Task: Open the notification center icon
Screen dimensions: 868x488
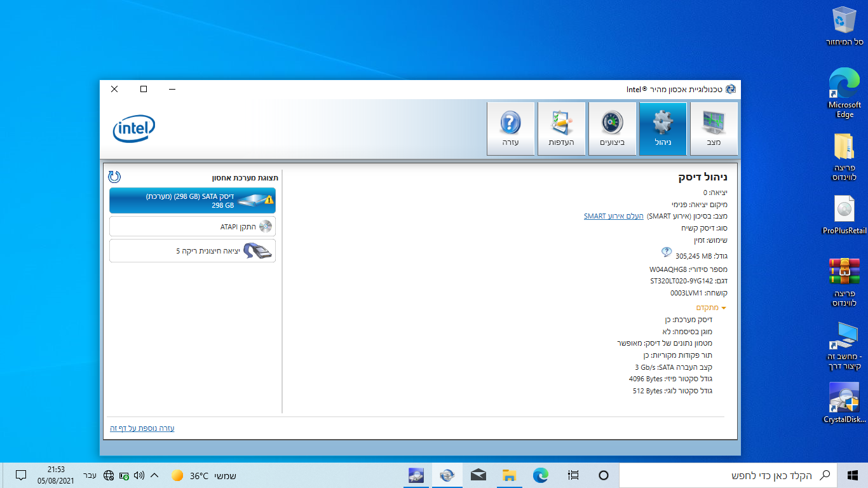Action: click(x=20, y=475)
